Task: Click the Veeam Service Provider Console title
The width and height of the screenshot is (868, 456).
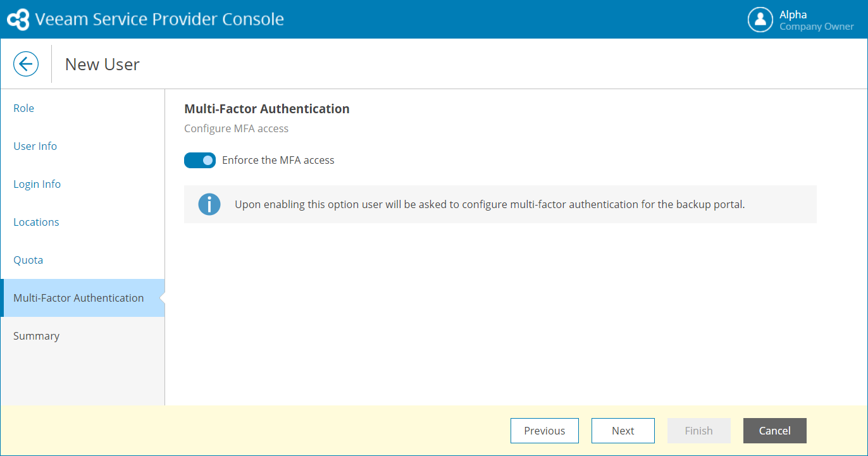Action: click(x=159, y=20)
